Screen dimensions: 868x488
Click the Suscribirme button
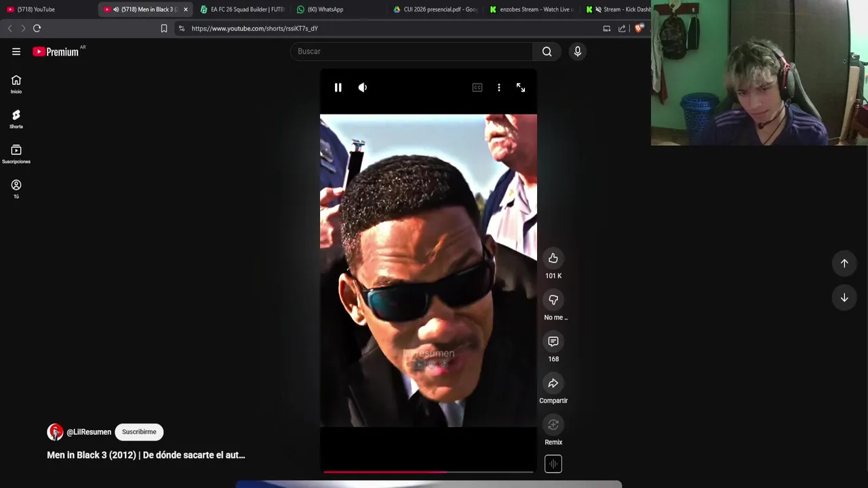click(x=139, y=432)
